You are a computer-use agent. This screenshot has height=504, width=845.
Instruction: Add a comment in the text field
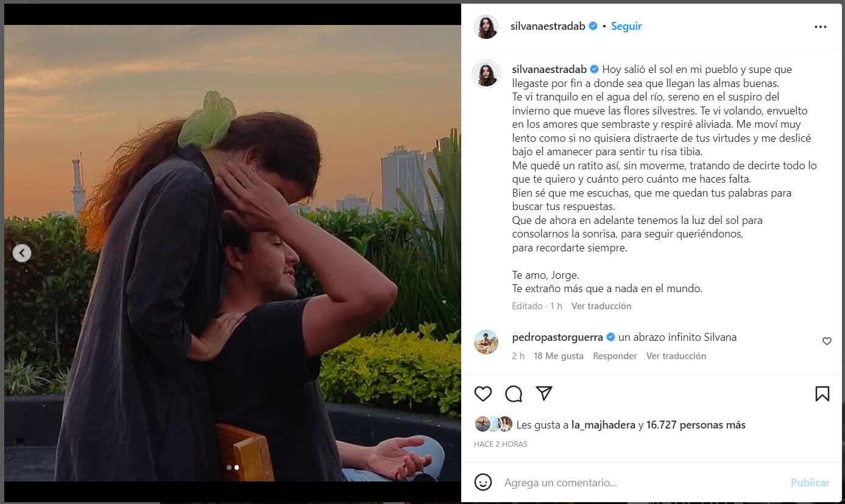click(640, 483)
